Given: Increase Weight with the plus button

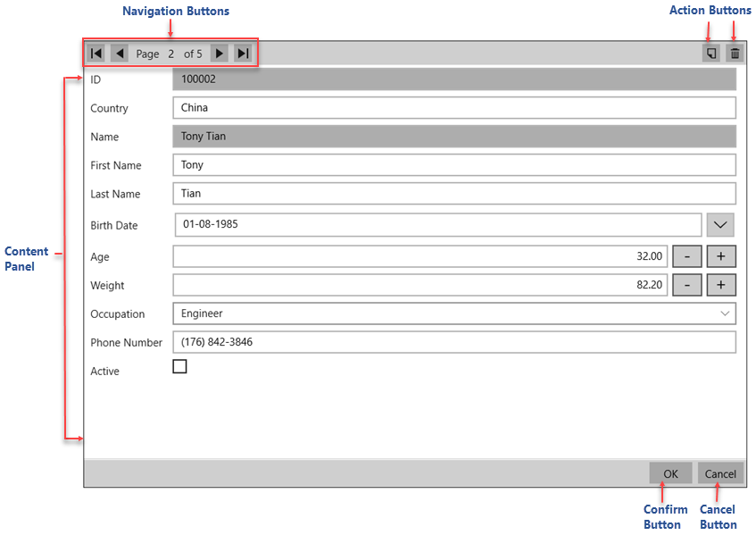Looking at the screenshot, I should click(721, 286).
